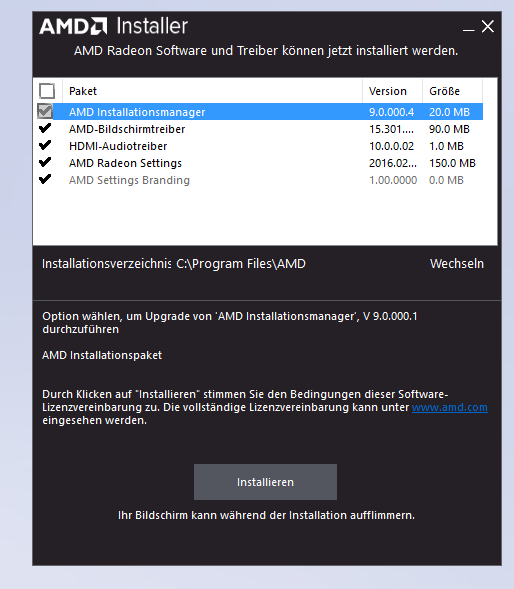Select the AMD Installationsmanager row name

[x=137, y=112]
